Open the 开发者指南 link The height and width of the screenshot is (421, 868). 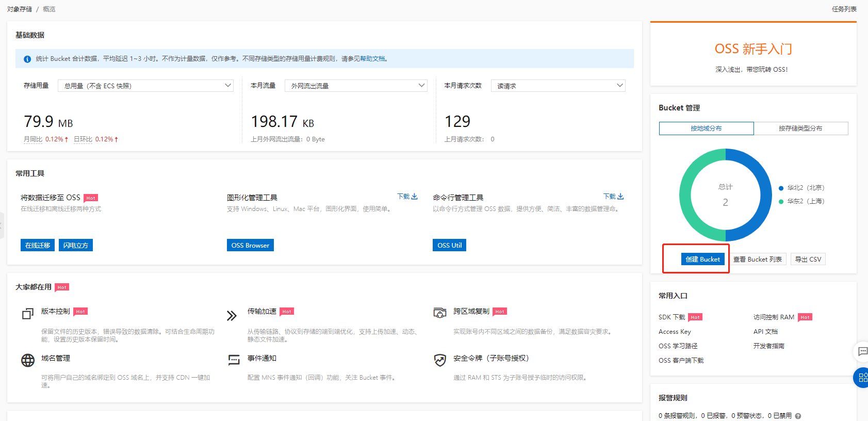point(769,346)
